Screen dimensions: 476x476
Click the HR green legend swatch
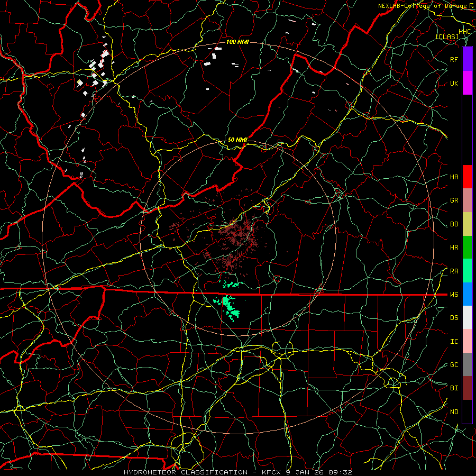[467, 247]
